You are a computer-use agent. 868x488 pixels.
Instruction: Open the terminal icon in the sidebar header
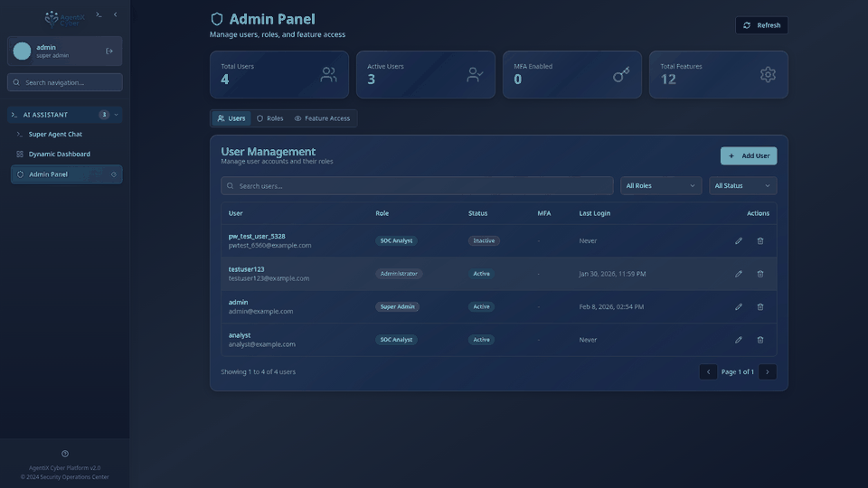(99, 14)
